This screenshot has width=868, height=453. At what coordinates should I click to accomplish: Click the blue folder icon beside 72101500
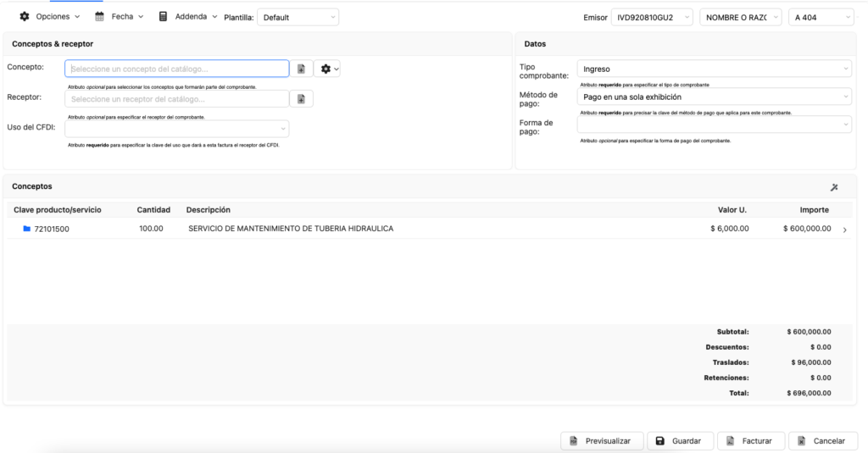[x=26, y=229]
